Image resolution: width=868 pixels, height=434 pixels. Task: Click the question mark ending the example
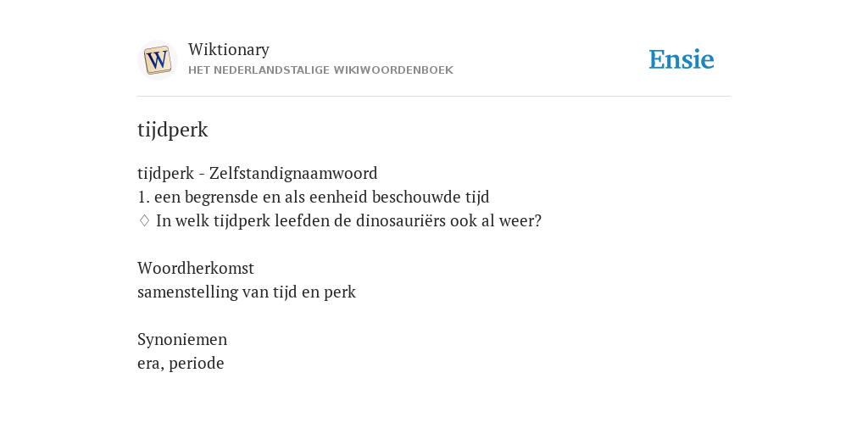(537, 220)
